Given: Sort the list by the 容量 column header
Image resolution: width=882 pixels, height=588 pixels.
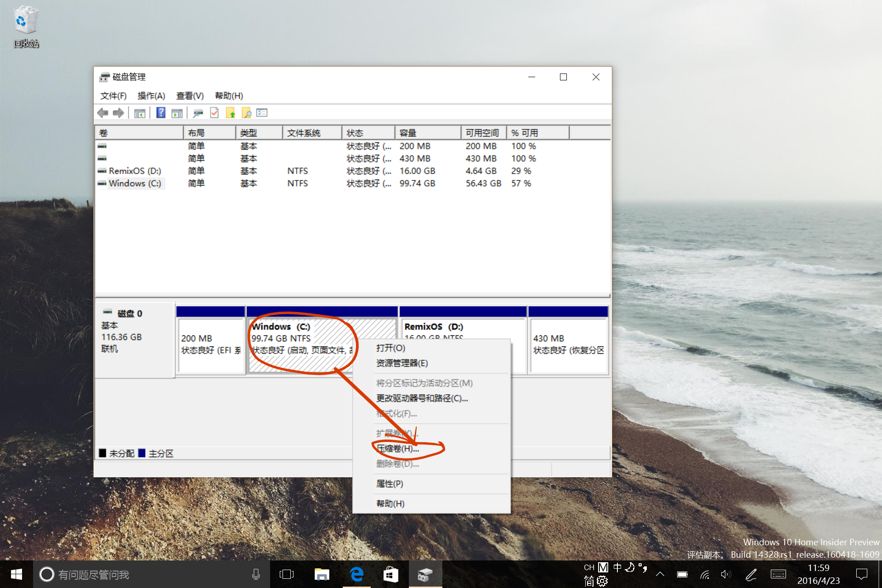Looking at the screenshot, I should [x=427, y=133].
